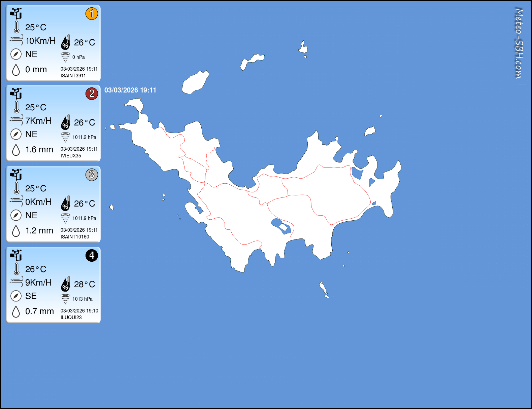Click the 0 hPa pressure reading
The image size is (532, 409).
point(78,57)
